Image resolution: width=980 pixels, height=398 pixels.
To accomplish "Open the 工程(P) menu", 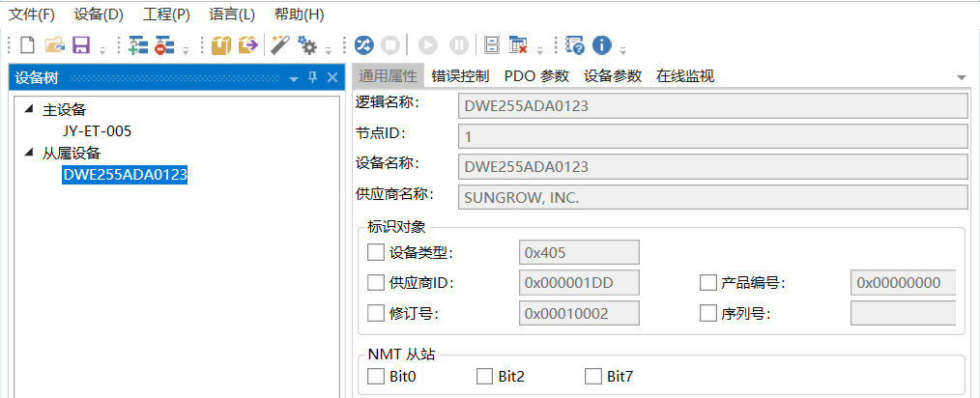I will [x=166, y=14].
